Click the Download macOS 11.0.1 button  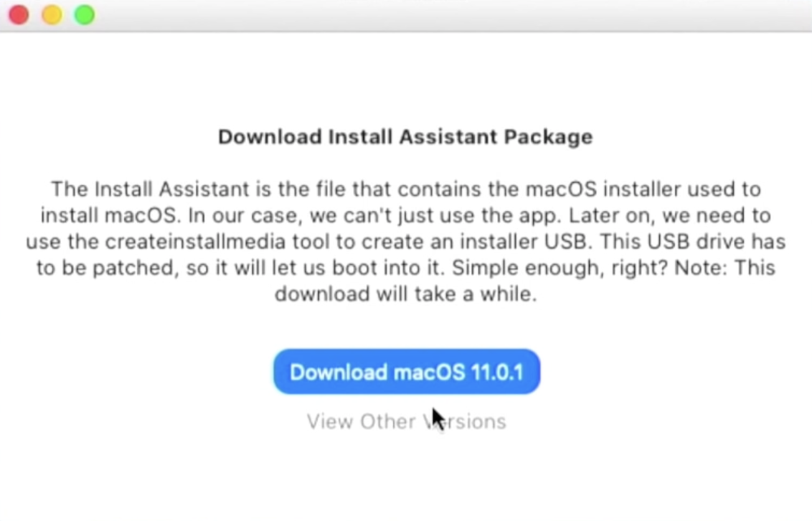pyautogui.click(x=407, y=372)
